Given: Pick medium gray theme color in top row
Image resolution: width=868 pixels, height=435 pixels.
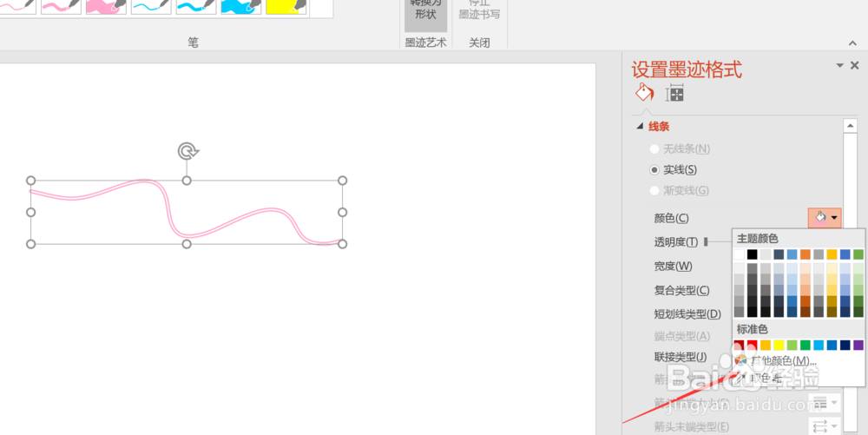Looking at the screenshot, I should click(819, 254).
